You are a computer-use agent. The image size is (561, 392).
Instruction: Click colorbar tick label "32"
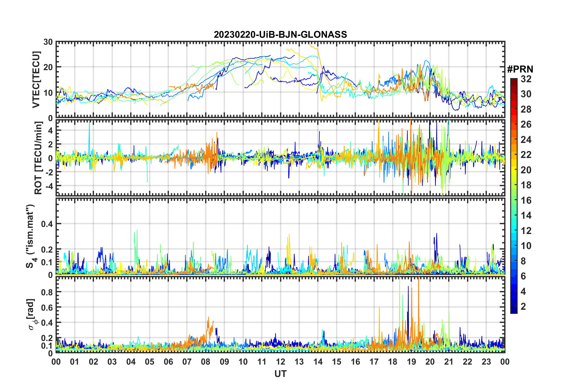(x=526, y=79)
